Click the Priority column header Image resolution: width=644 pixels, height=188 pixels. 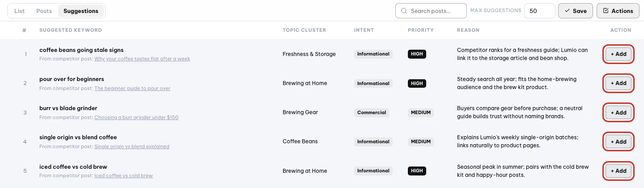pyautogui.click(x=421, y=30)
